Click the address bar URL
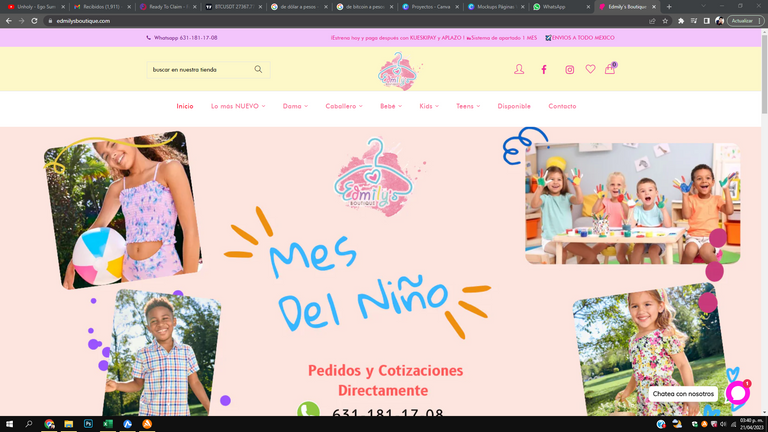Image resolution: width=768 pixels, height=432 pixels. coord(83,21)
